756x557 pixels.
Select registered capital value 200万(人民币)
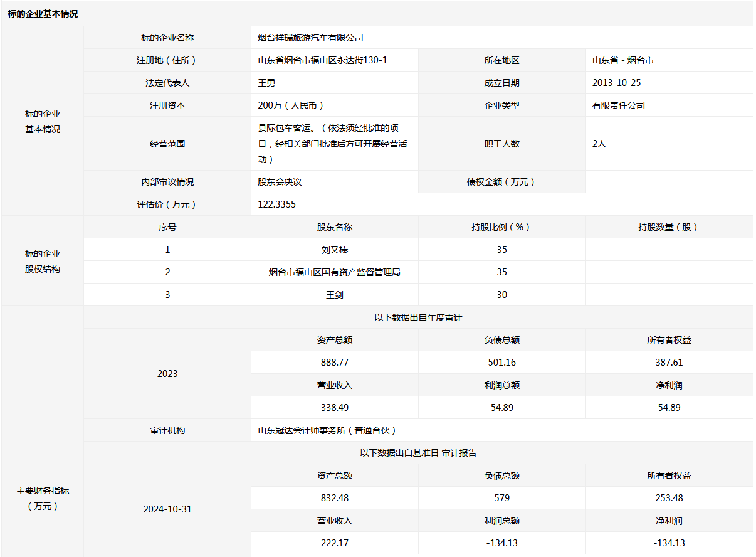(290, 105)
